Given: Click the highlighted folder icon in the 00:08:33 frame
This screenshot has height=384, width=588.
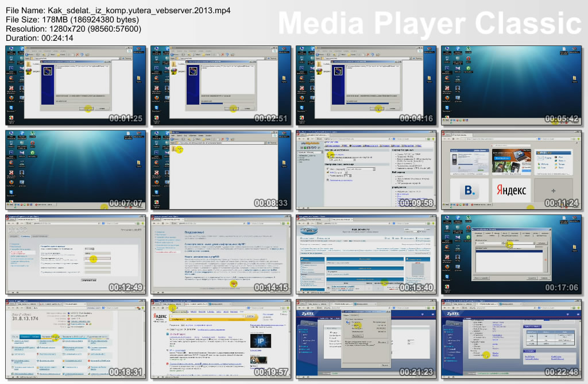Looking at the screenshot, I should [x=178, y=149].
